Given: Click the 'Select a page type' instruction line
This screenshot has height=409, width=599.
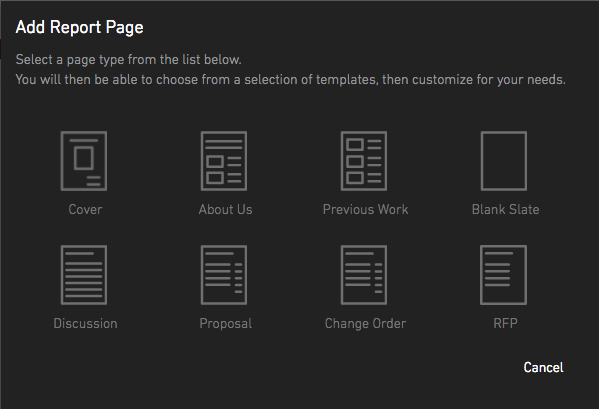Looking at the screenshot, I should tap(128, 60).
